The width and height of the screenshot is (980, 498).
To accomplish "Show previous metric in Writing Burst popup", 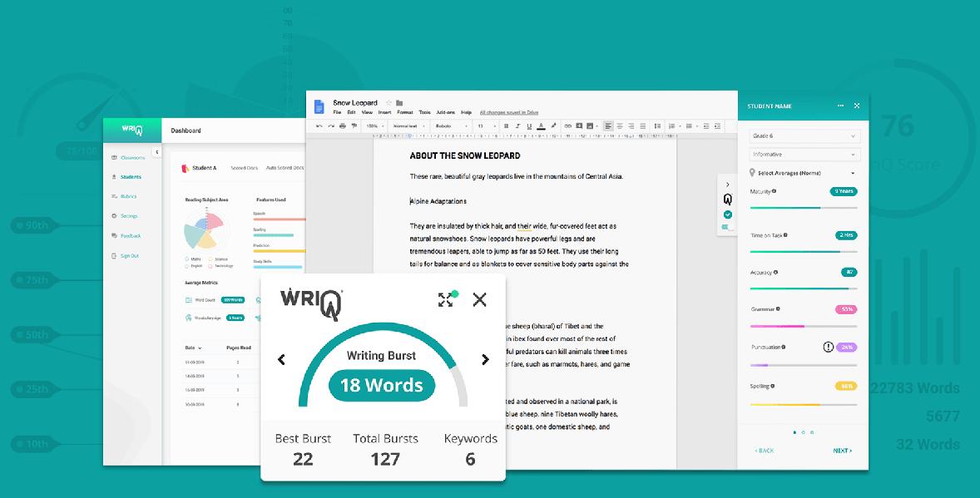I will 281,359.
